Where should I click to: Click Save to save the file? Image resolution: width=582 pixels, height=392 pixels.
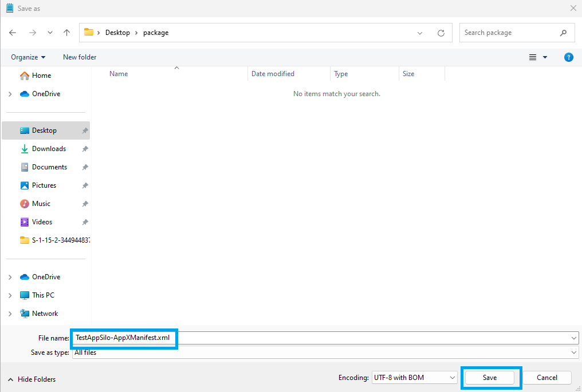[x=490, y=378]
